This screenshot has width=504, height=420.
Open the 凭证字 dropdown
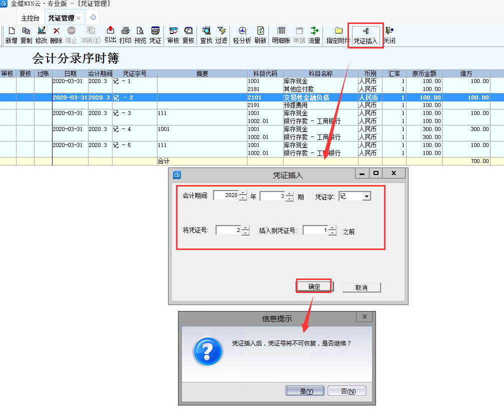tap(366, 196)
